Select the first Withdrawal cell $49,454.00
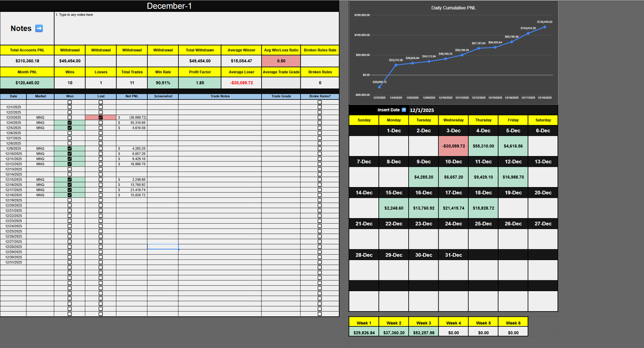The height and width of the screenshot is (348, 644). pos(70,61)
